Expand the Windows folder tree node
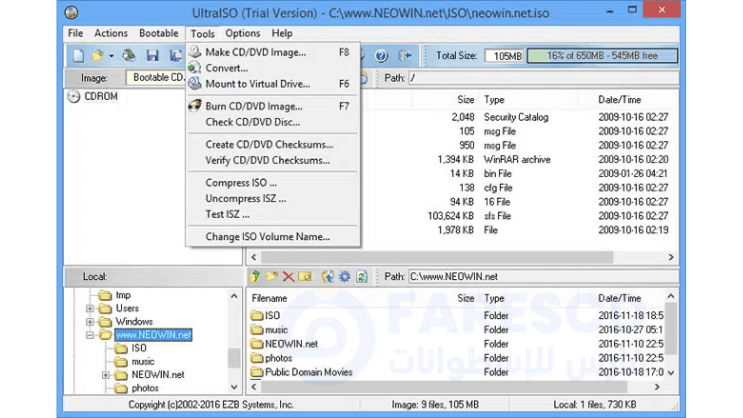This screenshot has height=418, width=743. pyautogui.click(x=90, y=322)
